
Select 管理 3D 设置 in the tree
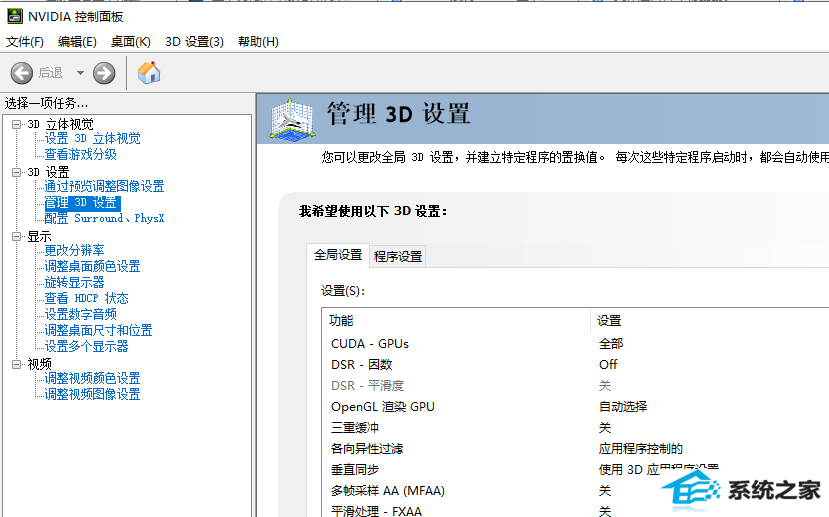[82, 203]
